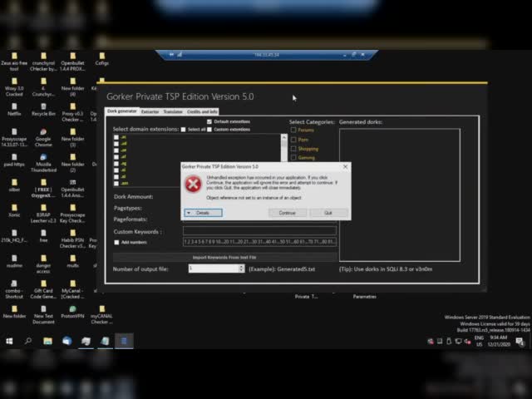
Task: Open the Windows Start menu
Action: coord(9,341)
